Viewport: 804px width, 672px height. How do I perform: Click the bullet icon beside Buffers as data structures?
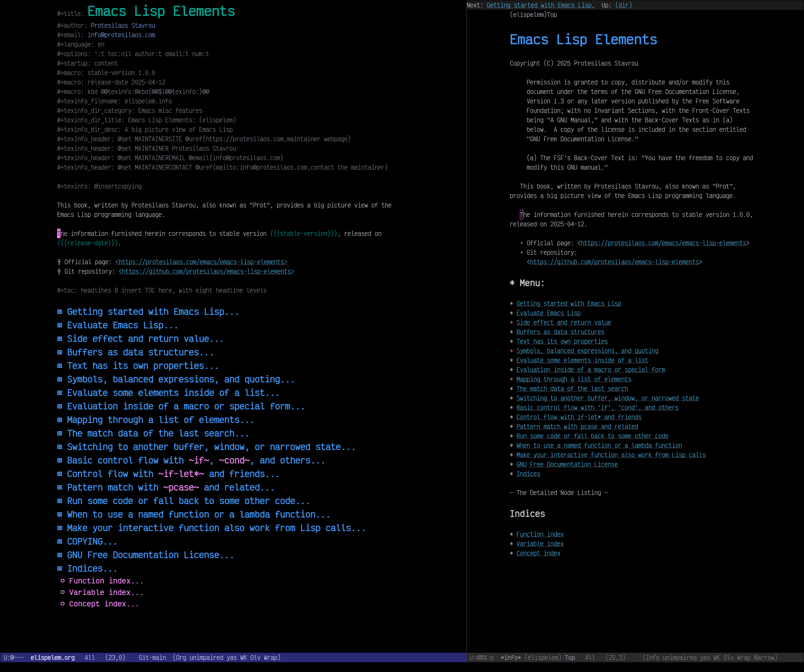pyautogui.click(x=60, y=352)
